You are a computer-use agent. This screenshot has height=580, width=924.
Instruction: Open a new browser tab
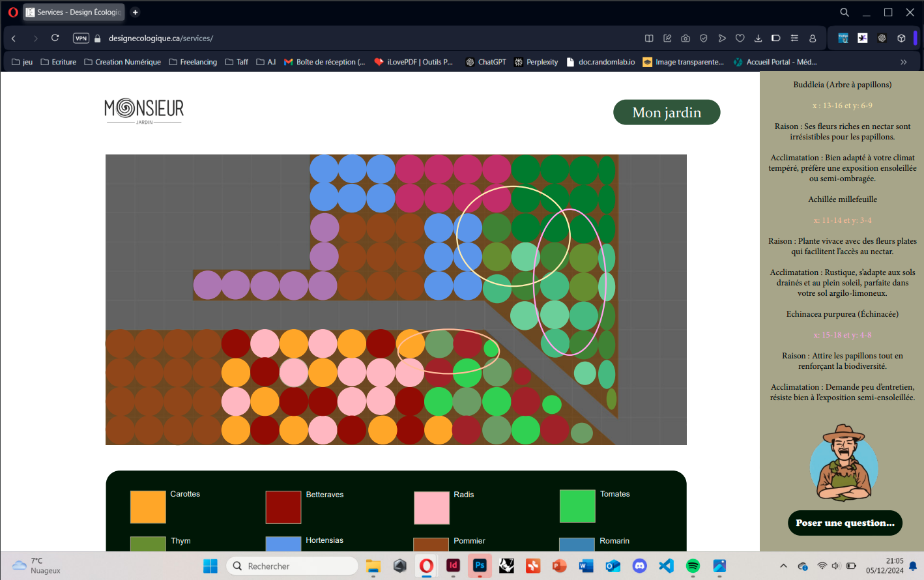[135, 12]
